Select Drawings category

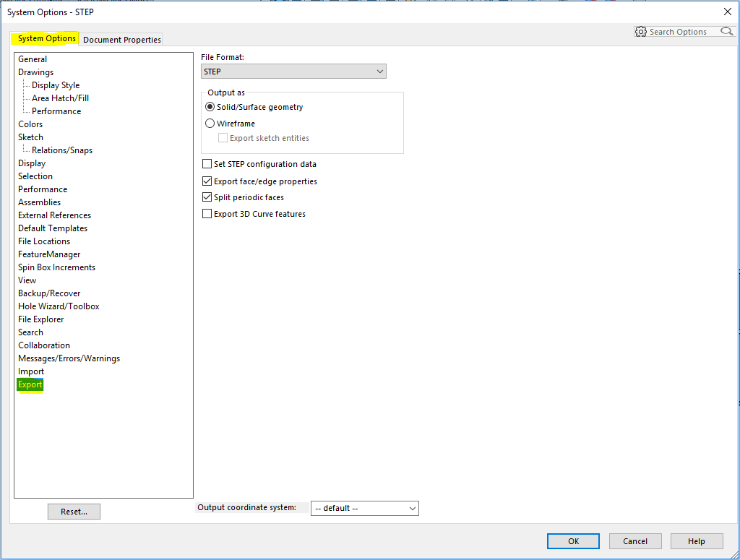click(36, 72)
